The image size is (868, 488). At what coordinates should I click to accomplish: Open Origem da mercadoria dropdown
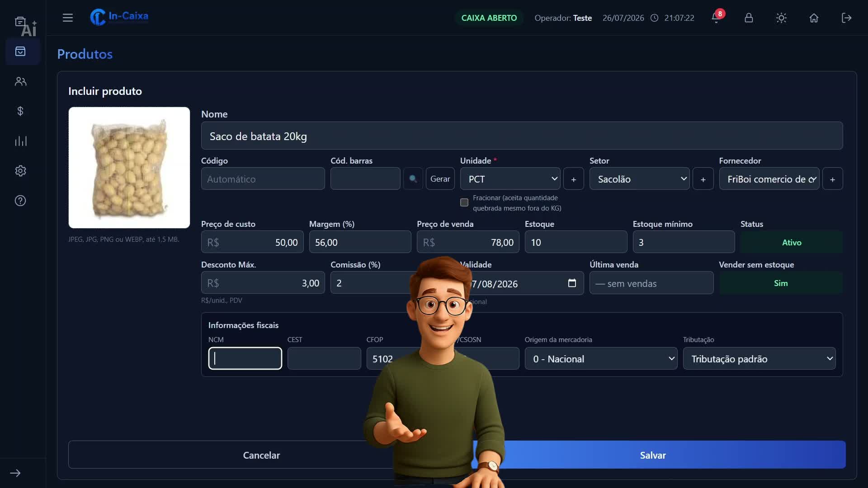tap(601, 359)
